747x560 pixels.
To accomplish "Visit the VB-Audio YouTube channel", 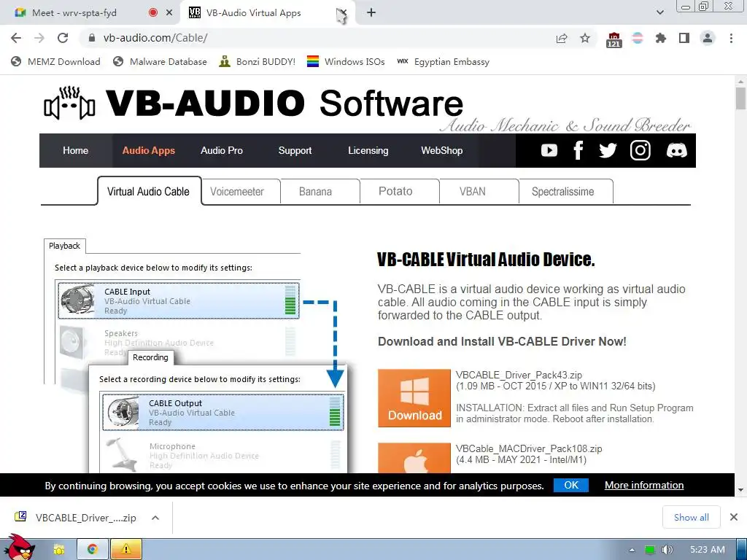I will tap(549, 150).
